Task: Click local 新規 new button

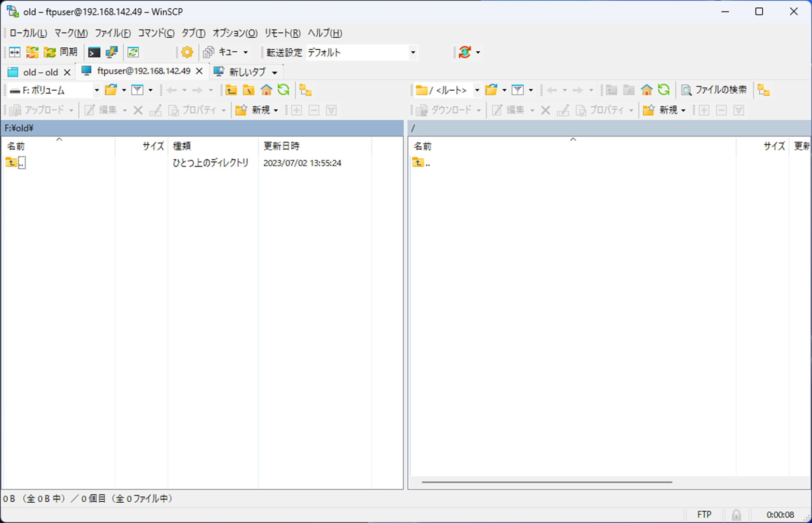Action: [253, 110]
